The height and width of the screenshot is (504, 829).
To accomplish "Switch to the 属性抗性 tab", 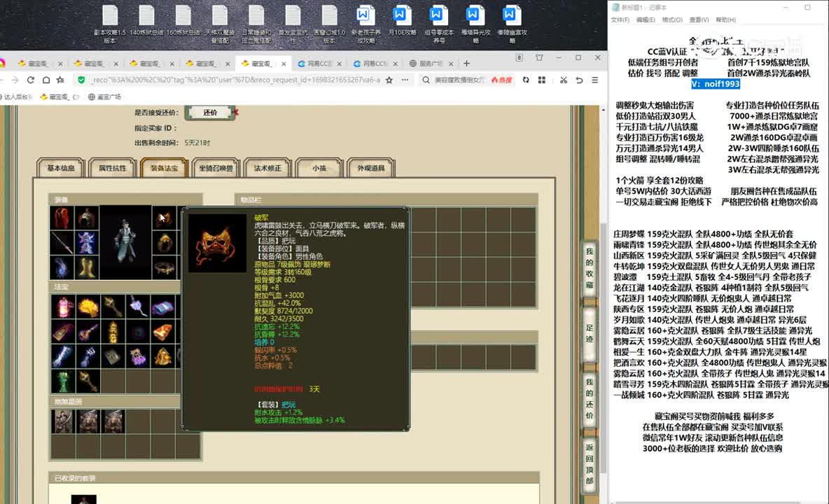I will point(113,168).
